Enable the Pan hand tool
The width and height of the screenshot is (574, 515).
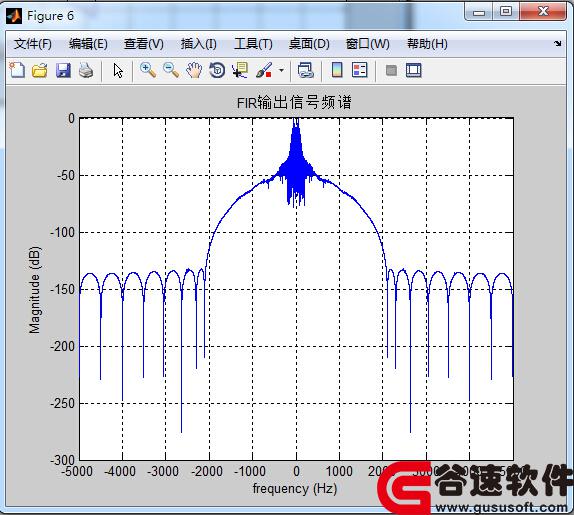pyautogui.click(x=194, y=70)
